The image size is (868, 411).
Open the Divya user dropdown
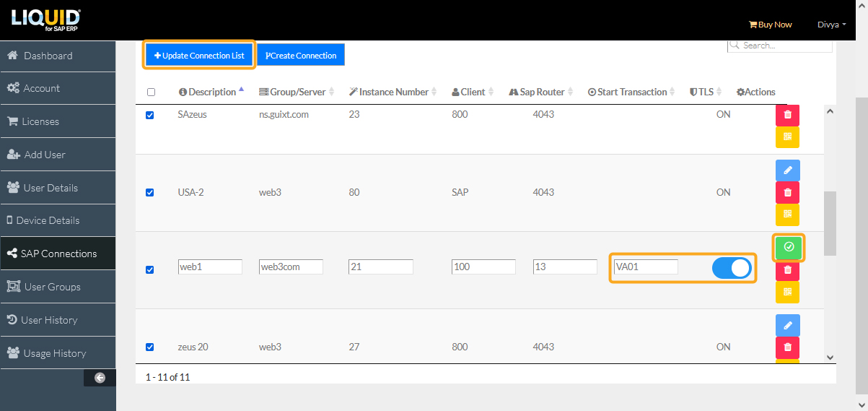[x=831, y=25]
